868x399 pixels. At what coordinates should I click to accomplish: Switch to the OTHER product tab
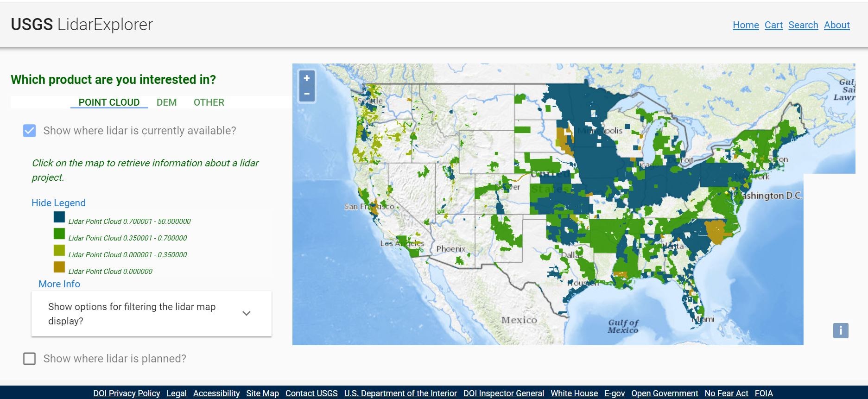(x=209, y=102)
